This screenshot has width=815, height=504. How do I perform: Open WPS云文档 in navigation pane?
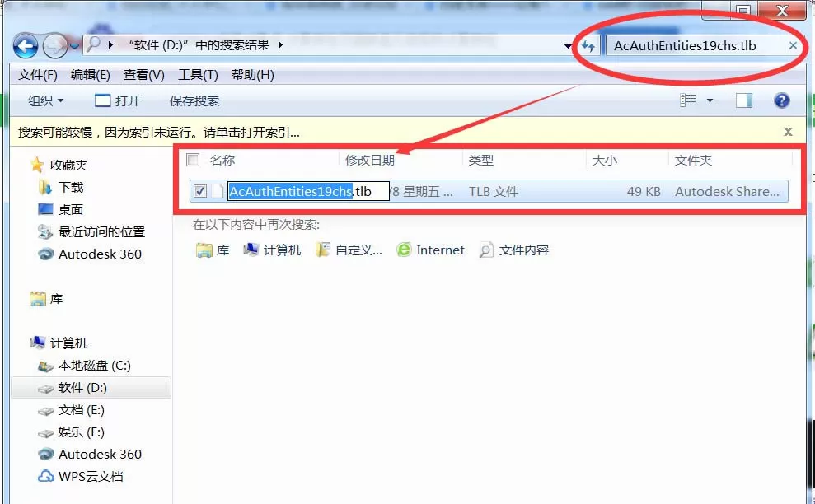point(91,477)
